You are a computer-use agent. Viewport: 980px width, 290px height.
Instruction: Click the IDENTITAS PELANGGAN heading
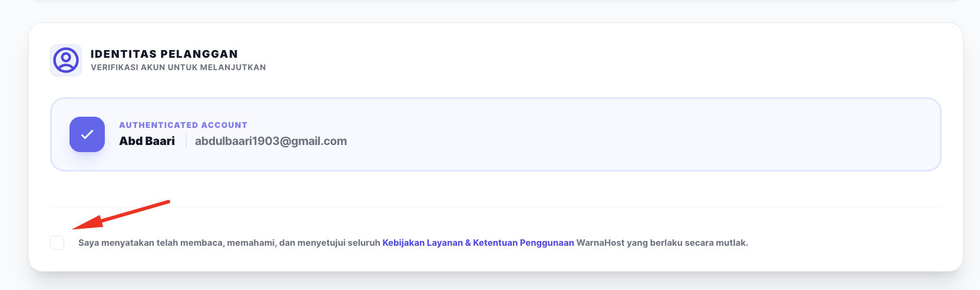(x=164, y=54)
